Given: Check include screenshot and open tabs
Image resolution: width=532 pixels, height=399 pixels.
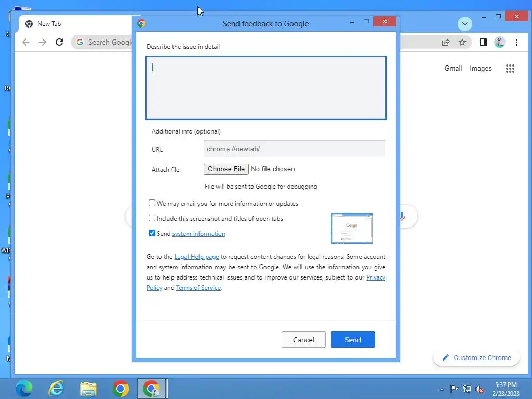Looking at the screenshot, I should (152, 218).
